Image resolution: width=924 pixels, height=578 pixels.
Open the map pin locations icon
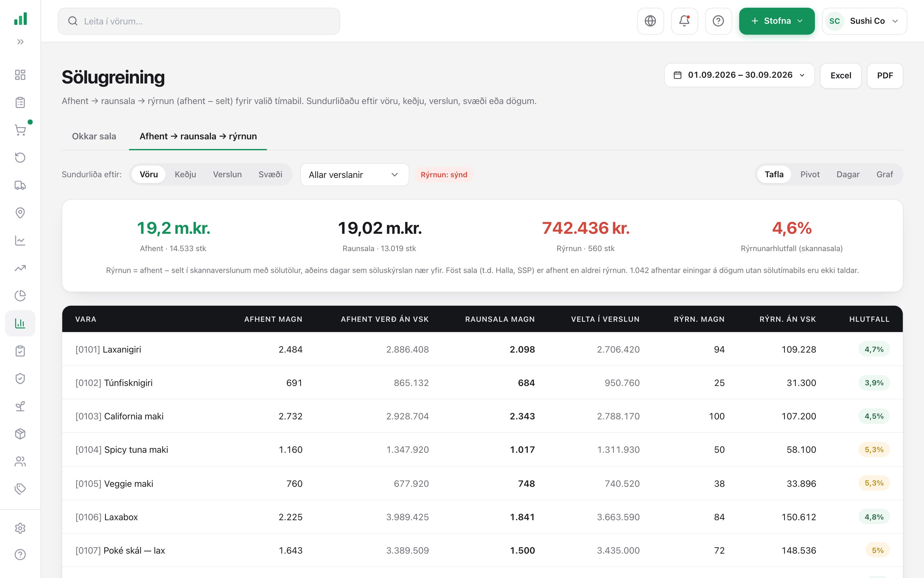(x=20, y=213)
